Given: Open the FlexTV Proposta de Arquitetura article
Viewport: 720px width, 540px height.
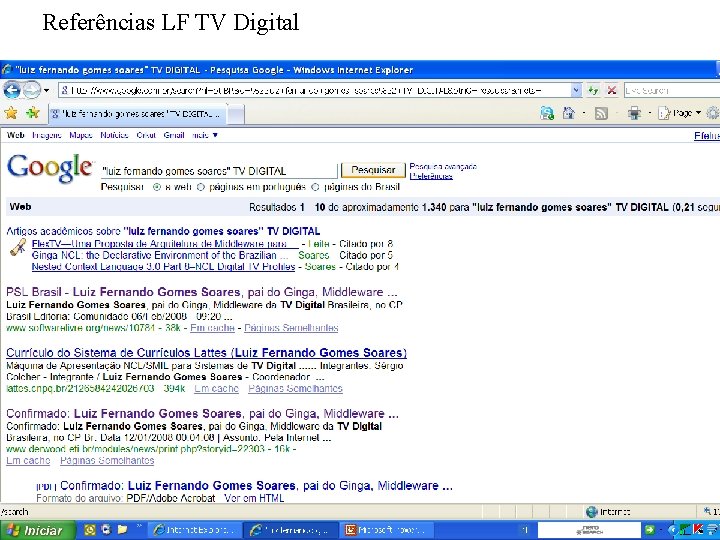Looking at the screenshot, I should (165, 243).
